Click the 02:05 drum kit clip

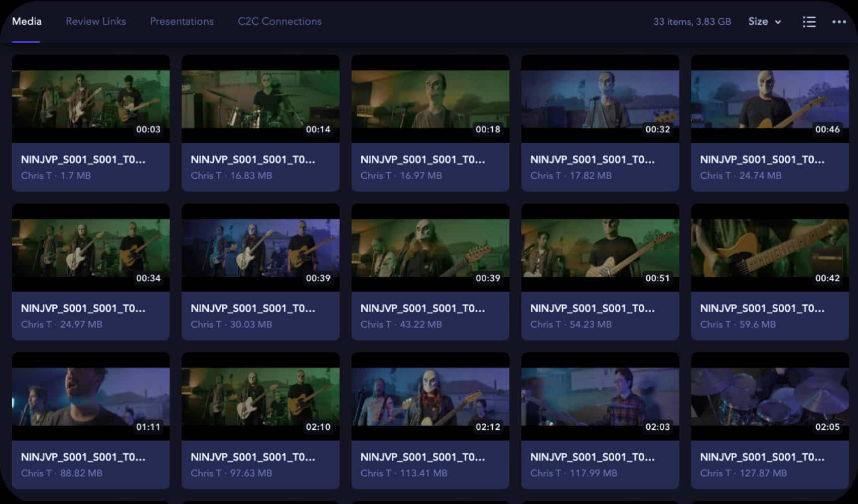tap(770, 397)
